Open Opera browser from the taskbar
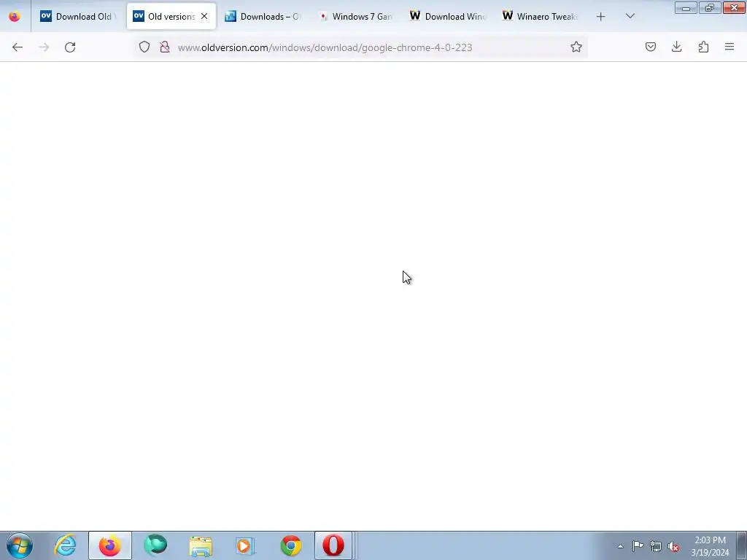 click(x=333, y=545)
